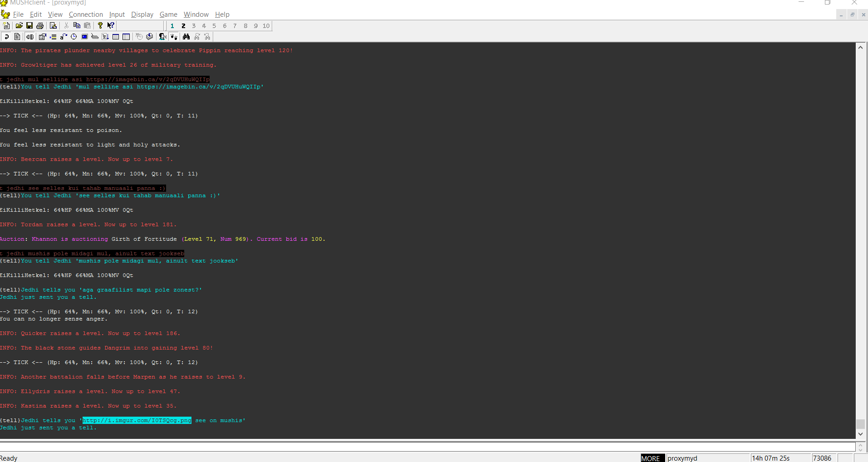Viewport: 868px width, 462px height.
Task: Switch to world number 2
Action: 183,26
